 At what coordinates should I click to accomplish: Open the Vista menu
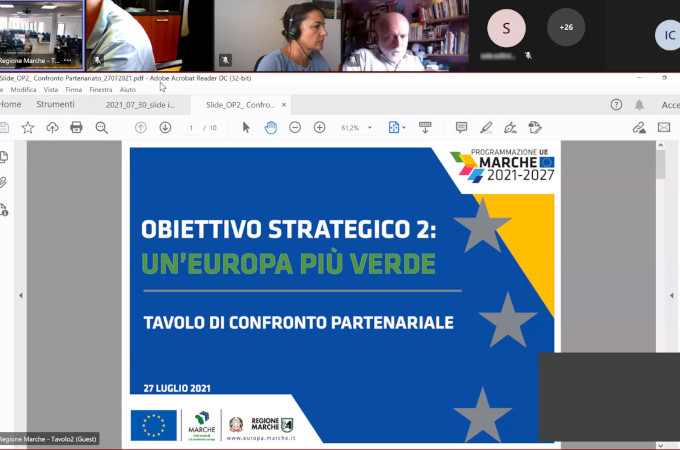(x=51, y=90)
